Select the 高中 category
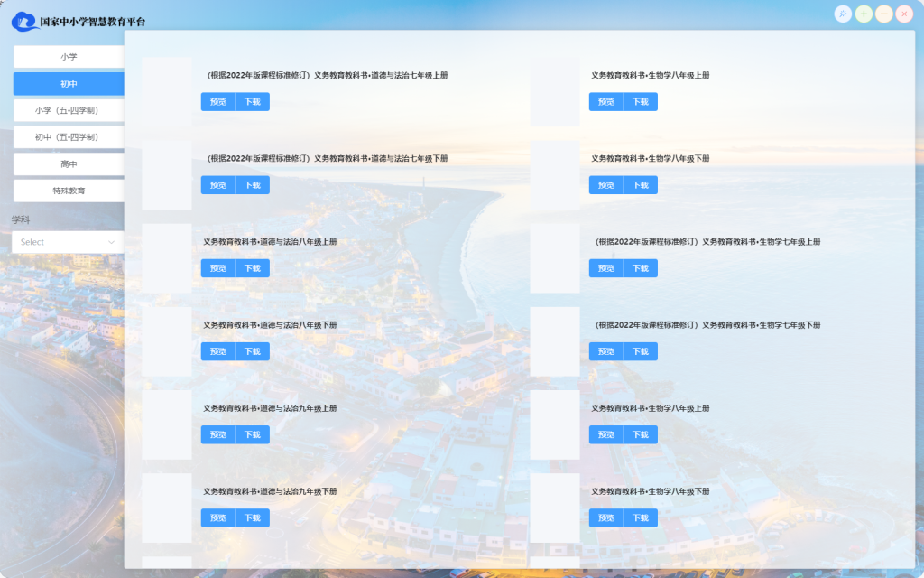924x578 pixels. click(x=69, y=164)
